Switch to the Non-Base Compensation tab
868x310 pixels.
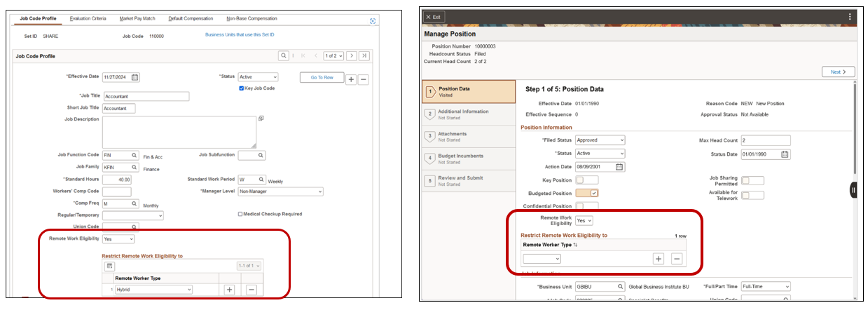[x=252, y=18]
